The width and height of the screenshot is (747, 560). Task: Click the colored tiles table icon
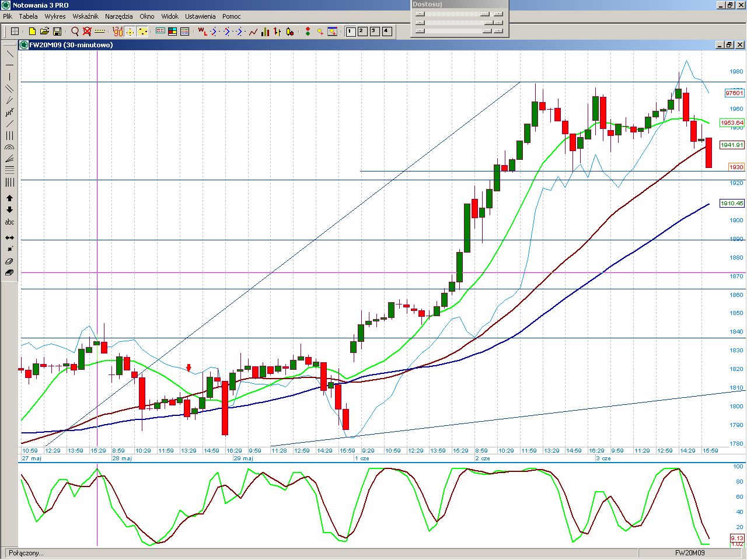[x=173, y=32]
